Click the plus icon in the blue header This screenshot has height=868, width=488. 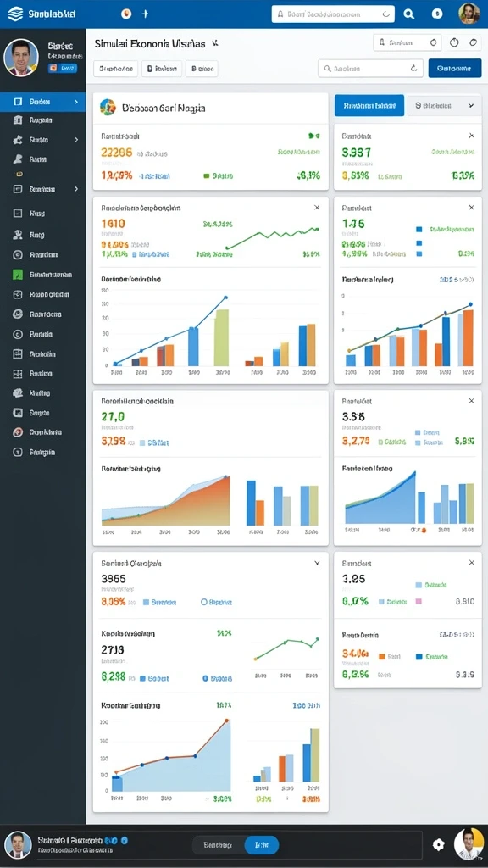click(145, 14)
